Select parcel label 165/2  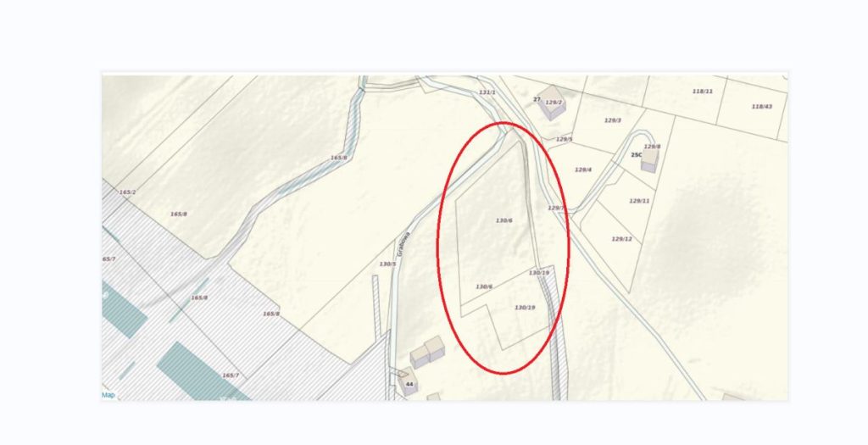[x=127, y=192]
